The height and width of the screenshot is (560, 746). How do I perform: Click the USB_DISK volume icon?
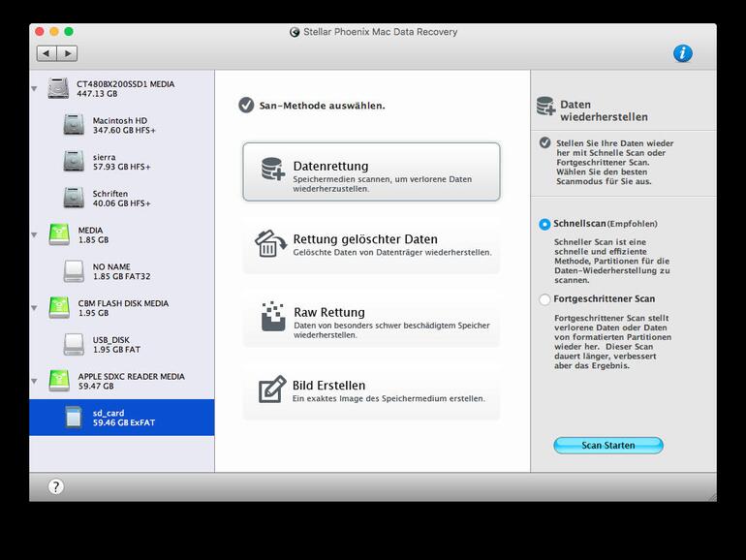point(74,345)
